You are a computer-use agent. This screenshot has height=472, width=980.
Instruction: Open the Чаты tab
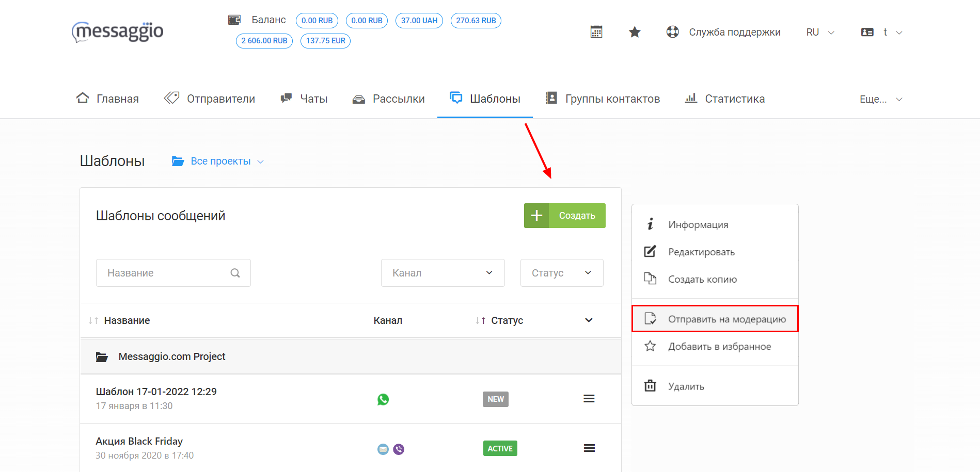coord(304,99)
